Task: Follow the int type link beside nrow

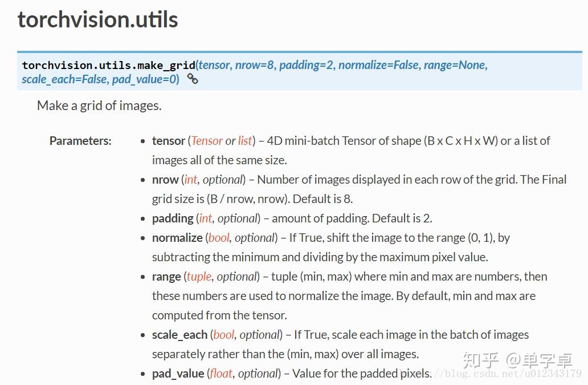Action: [190, 179]
